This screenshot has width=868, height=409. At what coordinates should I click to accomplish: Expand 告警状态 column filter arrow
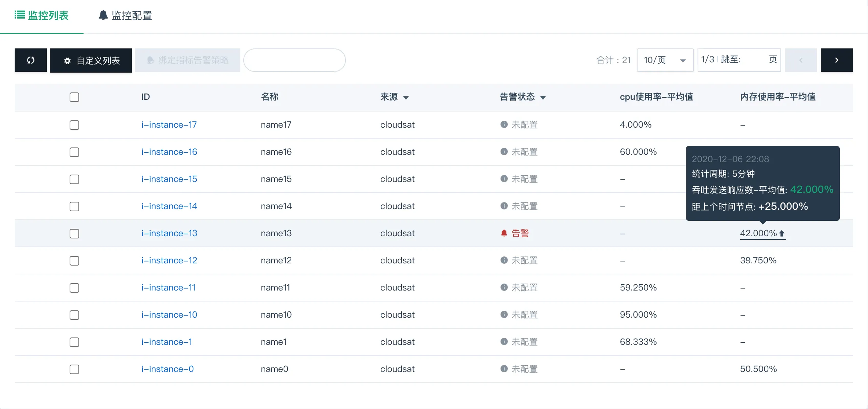click(543, 98)
